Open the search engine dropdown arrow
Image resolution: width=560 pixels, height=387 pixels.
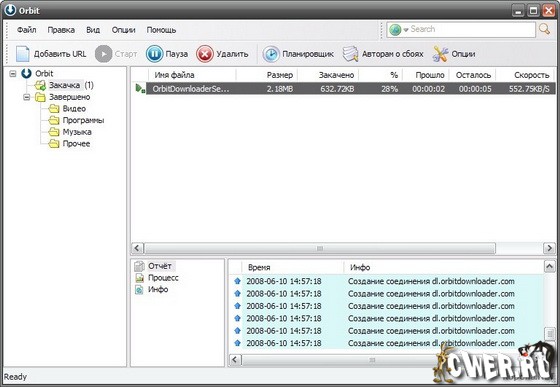coord(406,30)
